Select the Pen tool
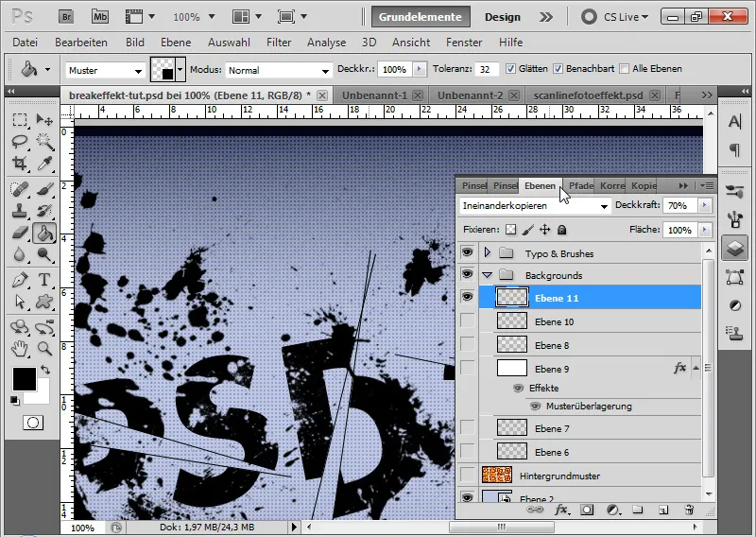This screenshot has width=756, height=537. click(19, 279)
